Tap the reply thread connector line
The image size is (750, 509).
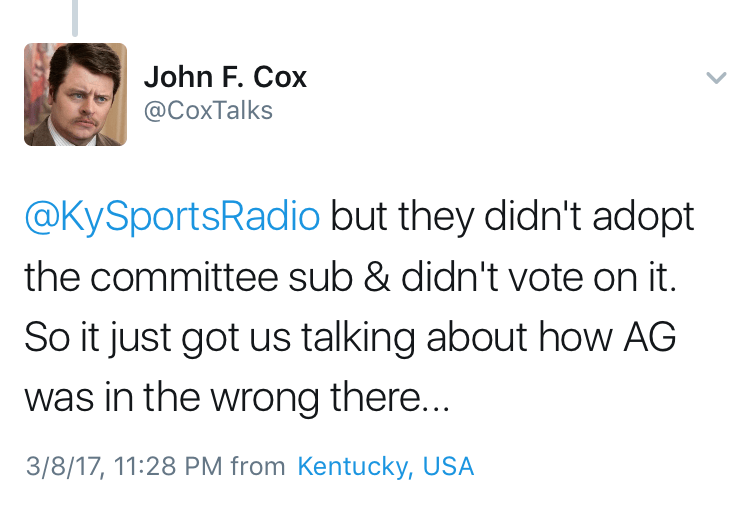tap(75, 17)
